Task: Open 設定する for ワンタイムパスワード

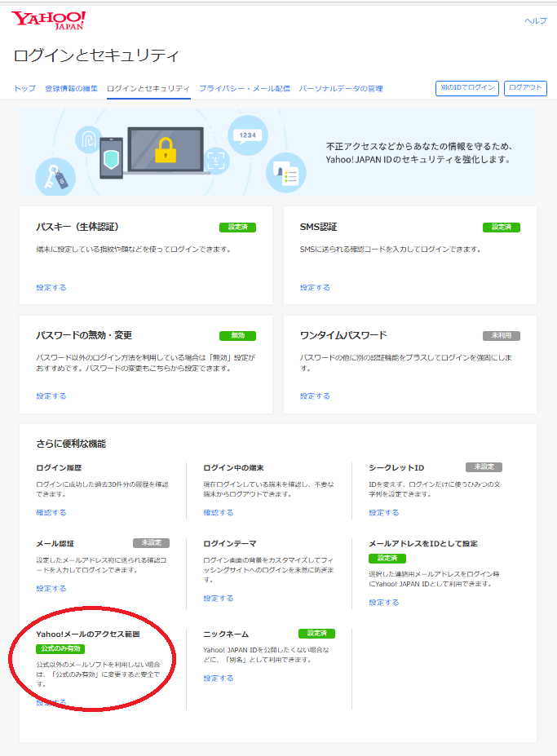Action: [315, 396]
